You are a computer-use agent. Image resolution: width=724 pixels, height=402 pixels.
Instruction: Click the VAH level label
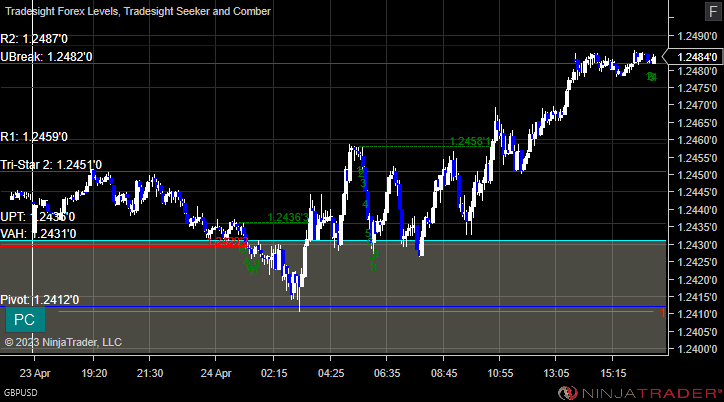click(x=38, y=234)
